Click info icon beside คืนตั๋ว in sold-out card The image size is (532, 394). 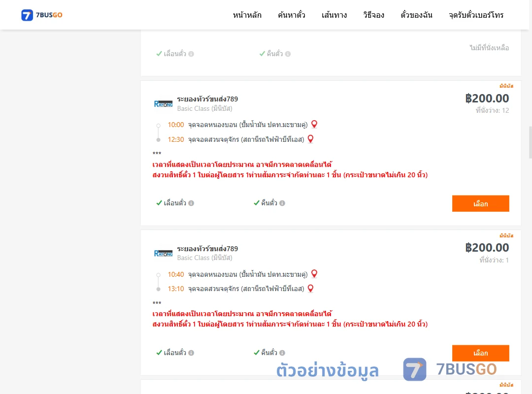[288, 54]
